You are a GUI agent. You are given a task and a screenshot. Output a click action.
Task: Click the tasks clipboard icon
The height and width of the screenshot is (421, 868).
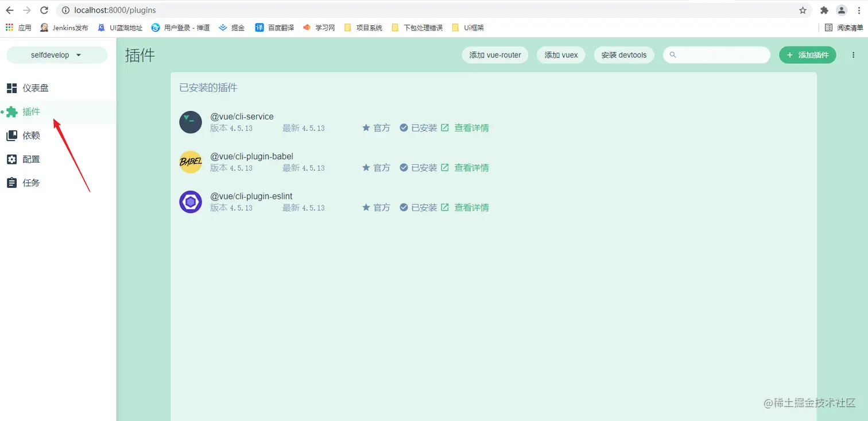tap(11, 183)
